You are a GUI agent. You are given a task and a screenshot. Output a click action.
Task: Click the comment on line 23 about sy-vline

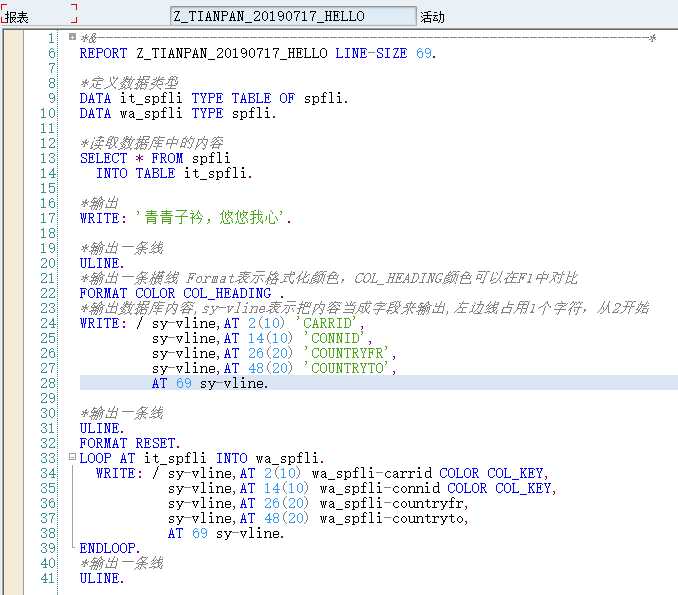click(364, 308)
